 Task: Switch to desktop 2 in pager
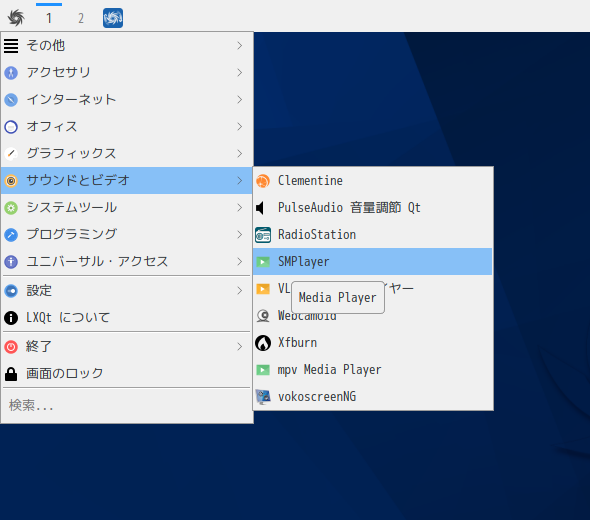click(81, 18)
